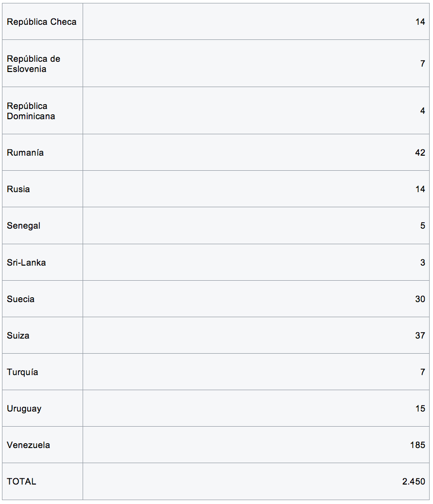Click the Suiza row label
This screenshot has height=504, width=433.
(18, 336)
